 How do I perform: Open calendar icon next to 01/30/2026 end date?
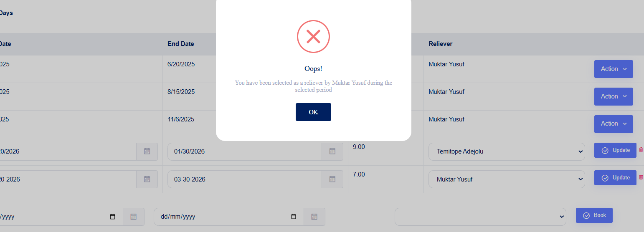coord(332,151)
